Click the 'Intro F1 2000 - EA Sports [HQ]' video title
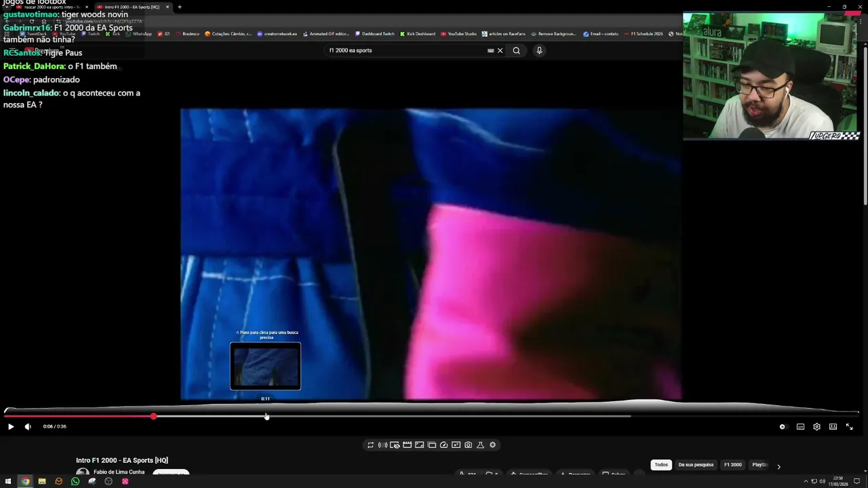868x488 pixels. pos(122,460)
